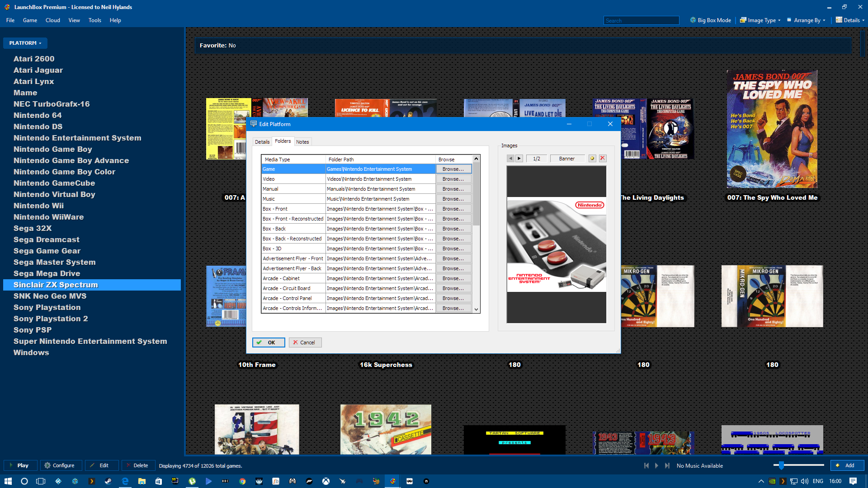Image resolution: width=868 pixels, height=488 pixels.
Task: Click the Play button in bottom toolbar
Action: pyautogui.click(x=20, y=465)
